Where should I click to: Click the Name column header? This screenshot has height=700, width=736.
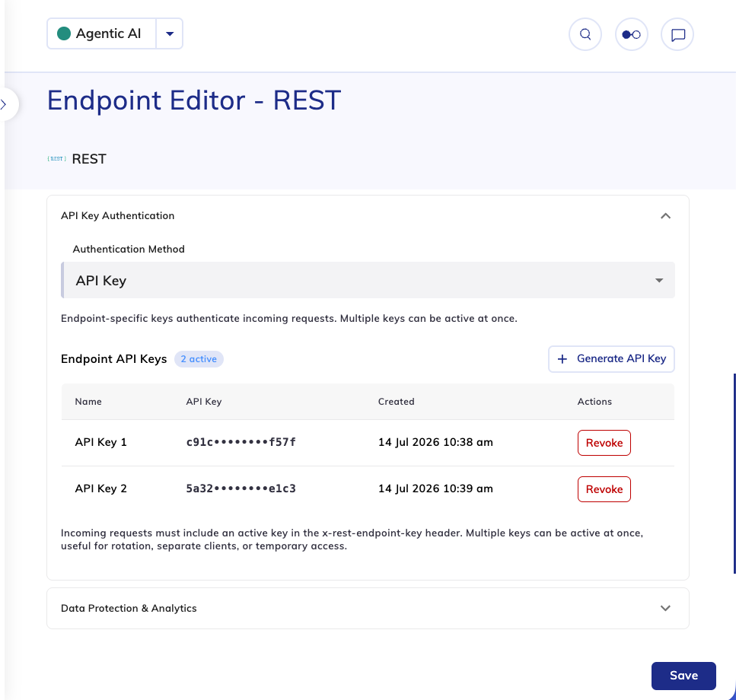point(88,402)
